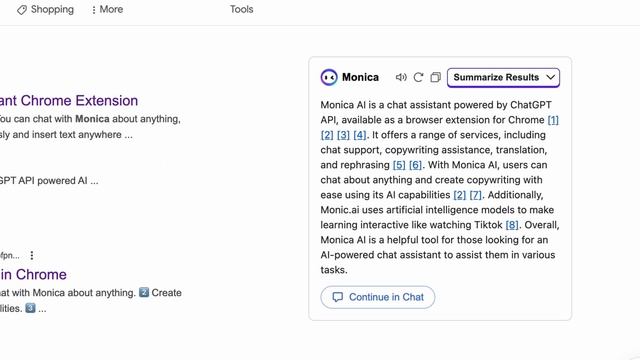The width and height of the screenshot is (640, 360).
Task: Follow citation link [8]
Action: coord(512,225)
